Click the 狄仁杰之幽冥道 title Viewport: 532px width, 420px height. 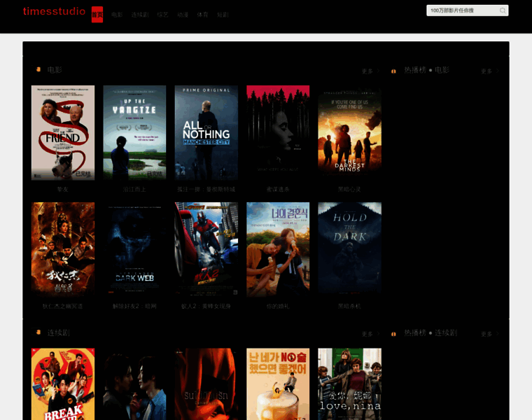coord(63,307)
